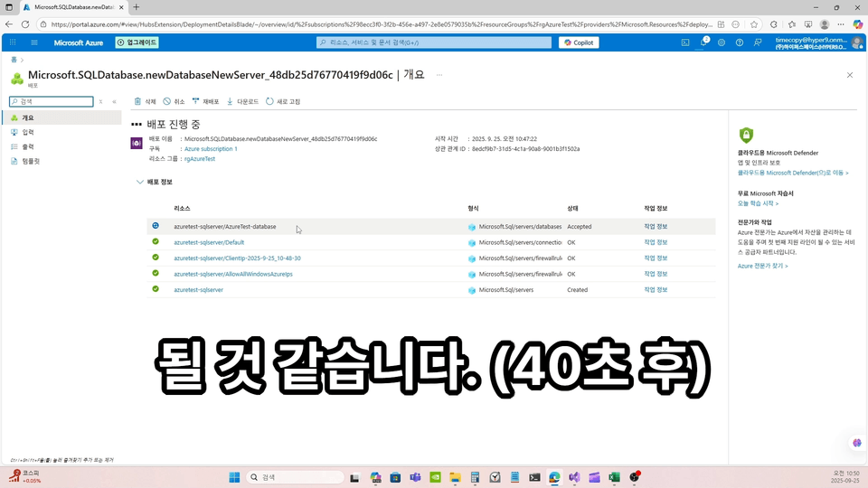The width and height of the screenshot is (868, 488).
Task: Click the 업그레이드 upgrade button
Action: [x=137, y=42]
